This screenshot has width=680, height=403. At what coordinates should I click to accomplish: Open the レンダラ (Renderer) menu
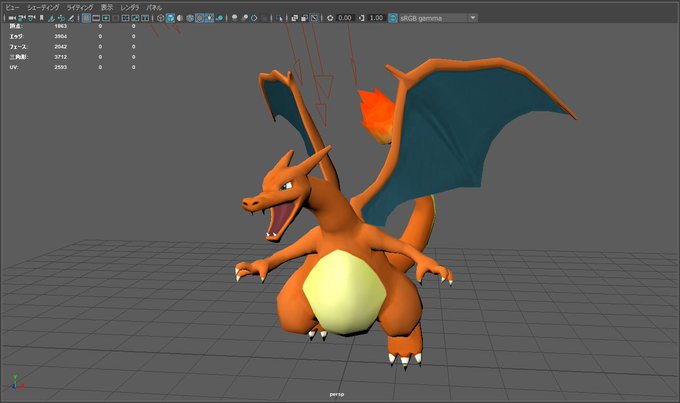(x=130, y=8)
